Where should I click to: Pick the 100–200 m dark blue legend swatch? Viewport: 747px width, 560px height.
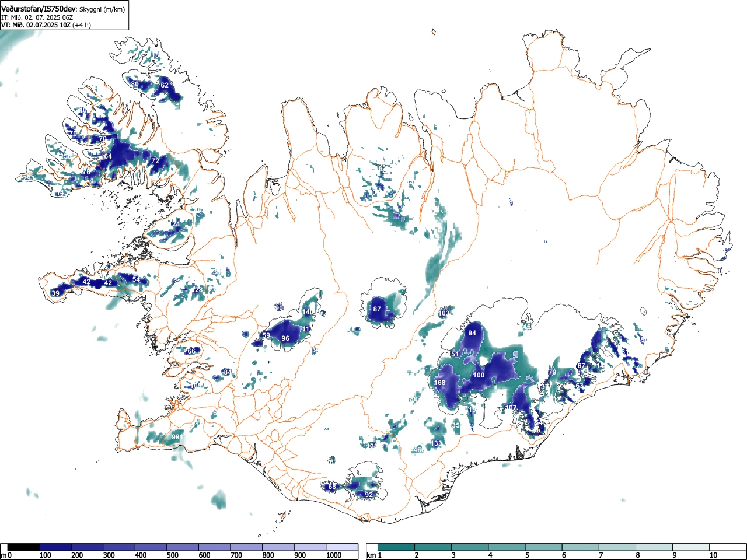tap(55, 547)
